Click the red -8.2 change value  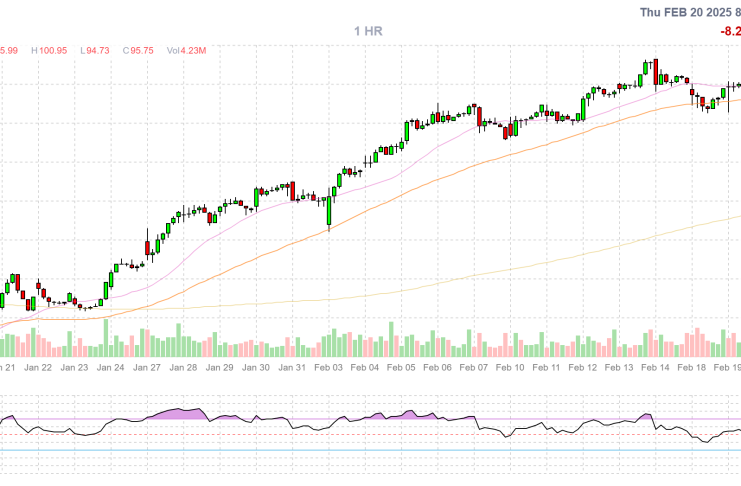point(730,32)
